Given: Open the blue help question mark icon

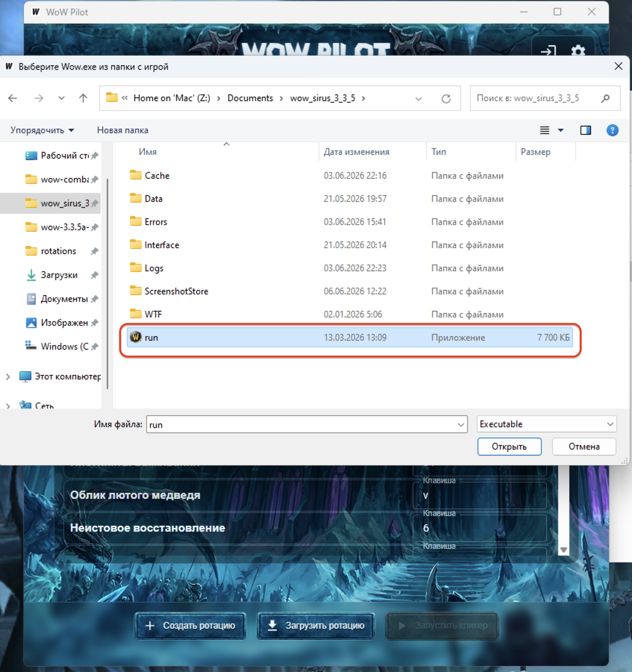Looking at the screenshot, I should coord(612,130).
